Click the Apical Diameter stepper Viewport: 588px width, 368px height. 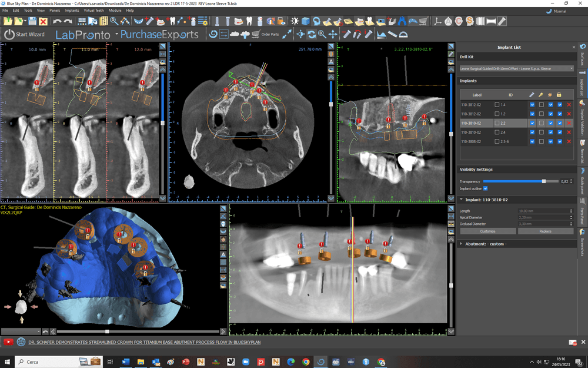[x=571, y=217]
